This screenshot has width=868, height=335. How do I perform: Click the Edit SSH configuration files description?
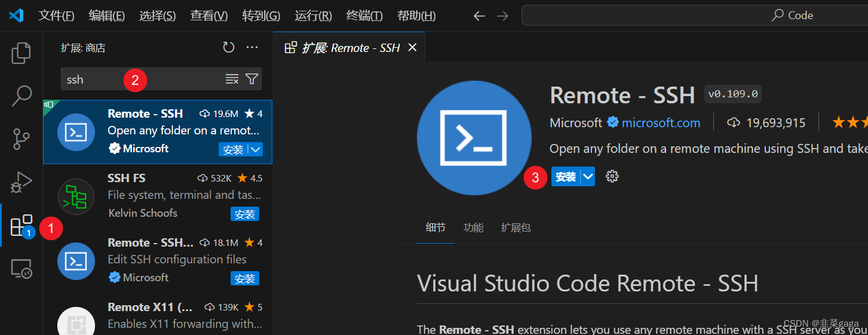[177, 259]
